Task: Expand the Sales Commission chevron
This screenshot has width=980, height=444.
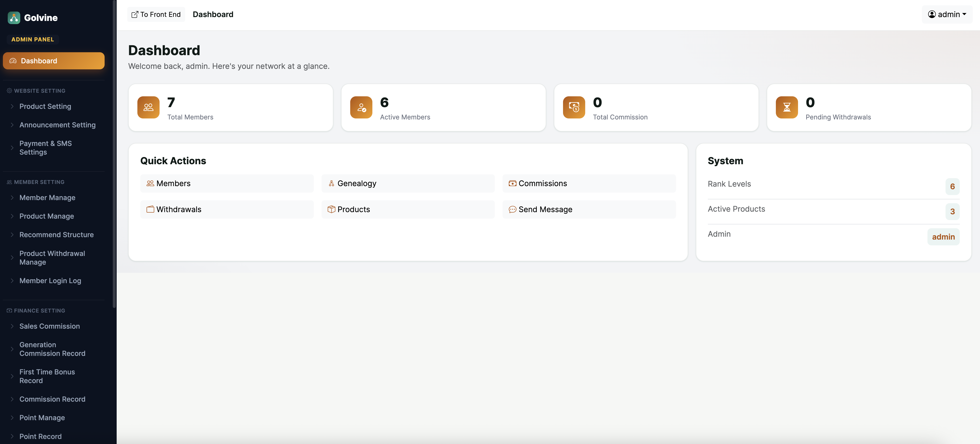Action: tap(12, 326)
